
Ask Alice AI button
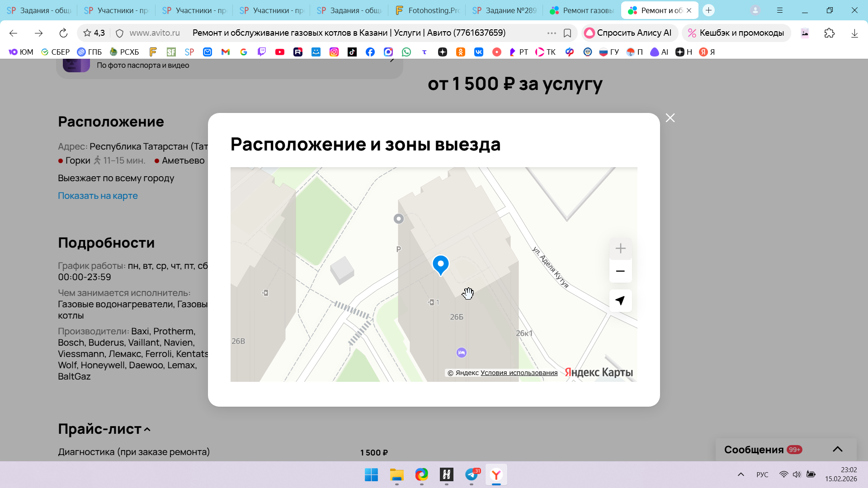629,33
